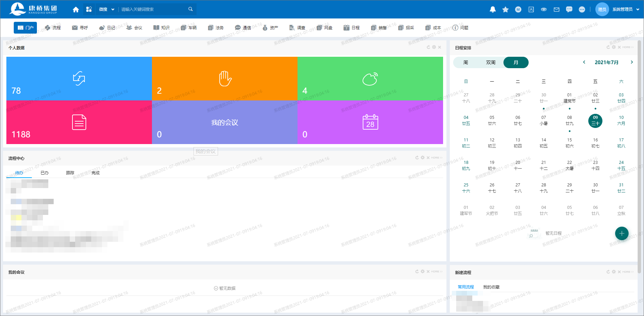Expand the 系统管理员 user menu
The height and width of the screenshot is (316, 644).
pos(626,9)
